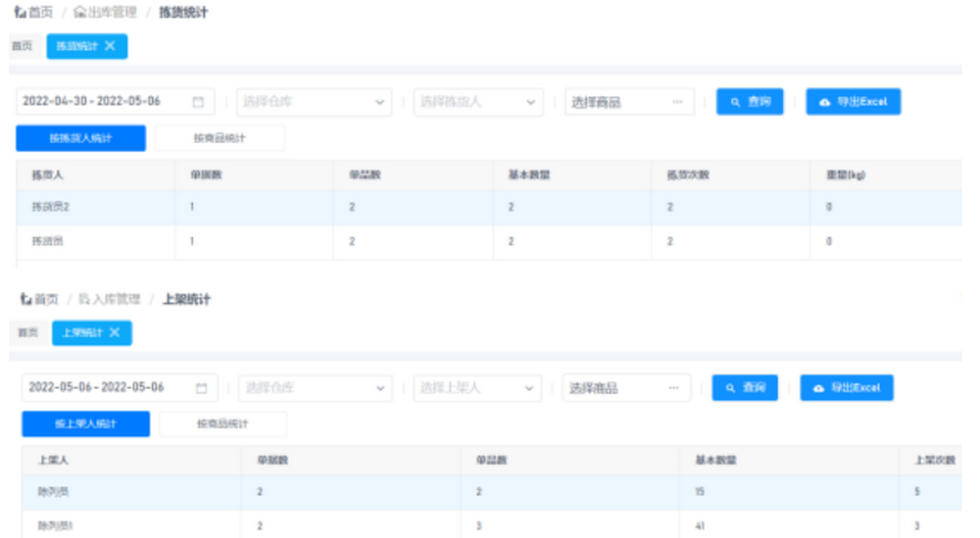
Task: Click home icon in 上架统计 breadcrumb
Action: (24, 299)
